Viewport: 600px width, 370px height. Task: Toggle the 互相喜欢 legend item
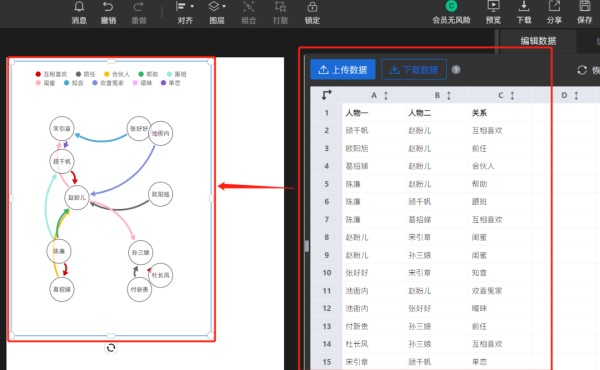51,74
